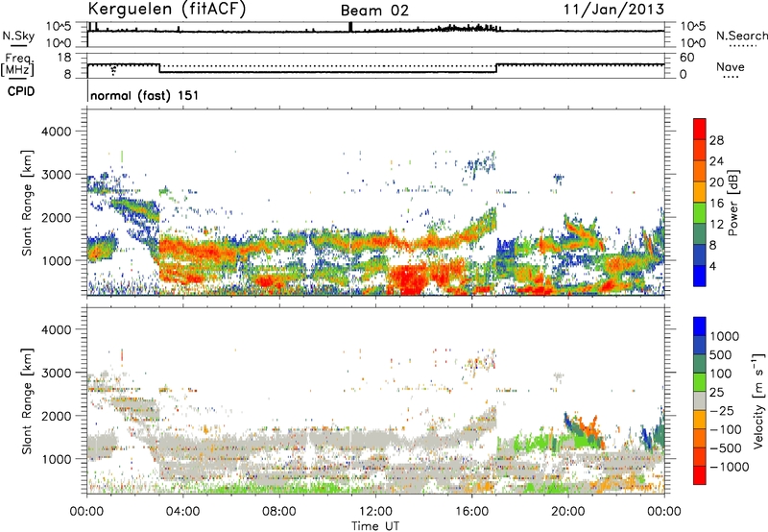Viewport: 768px width, 532px height.
Task: Click the date '11/Jan/2013'
Action: (x=613, y=9)
